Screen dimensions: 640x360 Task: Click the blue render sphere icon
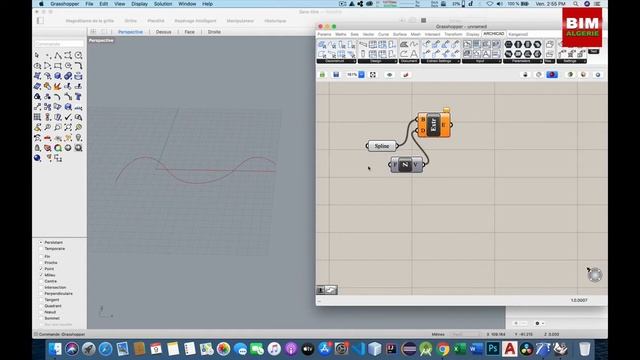(x=37, y=158)
